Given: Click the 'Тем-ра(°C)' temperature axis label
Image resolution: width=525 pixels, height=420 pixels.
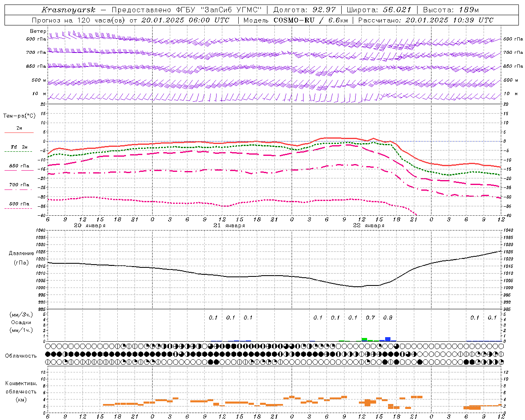Looking at the screenshot, I should pos(19,116).
